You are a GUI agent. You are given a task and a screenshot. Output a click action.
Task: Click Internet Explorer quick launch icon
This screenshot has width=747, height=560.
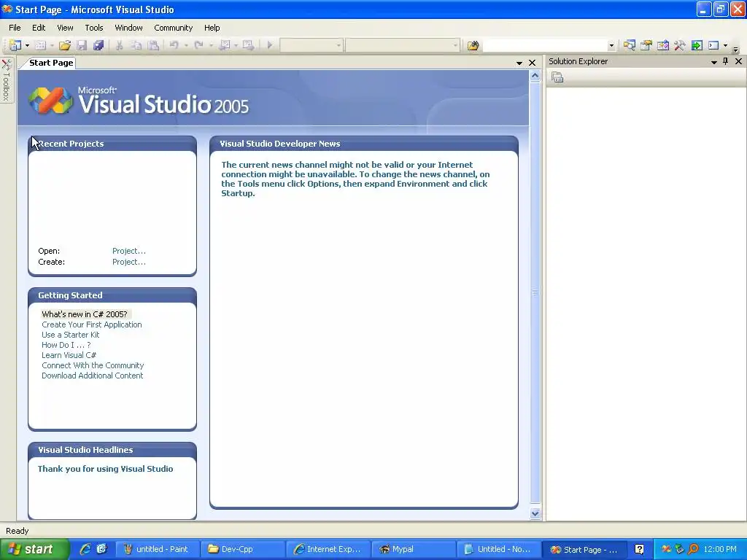85,549
